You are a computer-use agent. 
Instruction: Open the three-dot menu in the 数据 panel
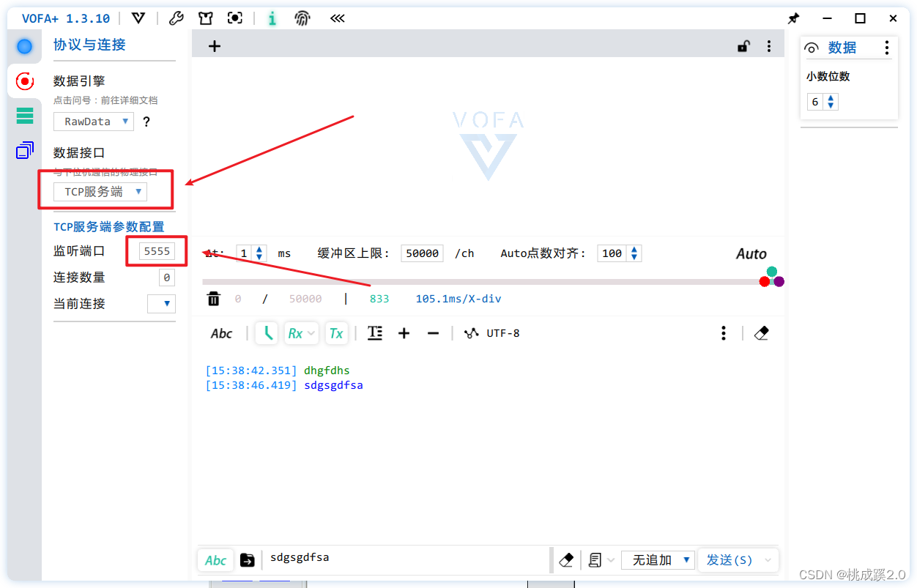887,47
